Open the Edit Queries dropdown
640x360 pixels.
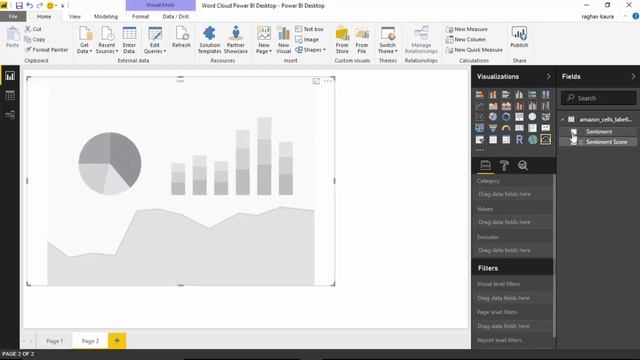(x=155, y=40)
